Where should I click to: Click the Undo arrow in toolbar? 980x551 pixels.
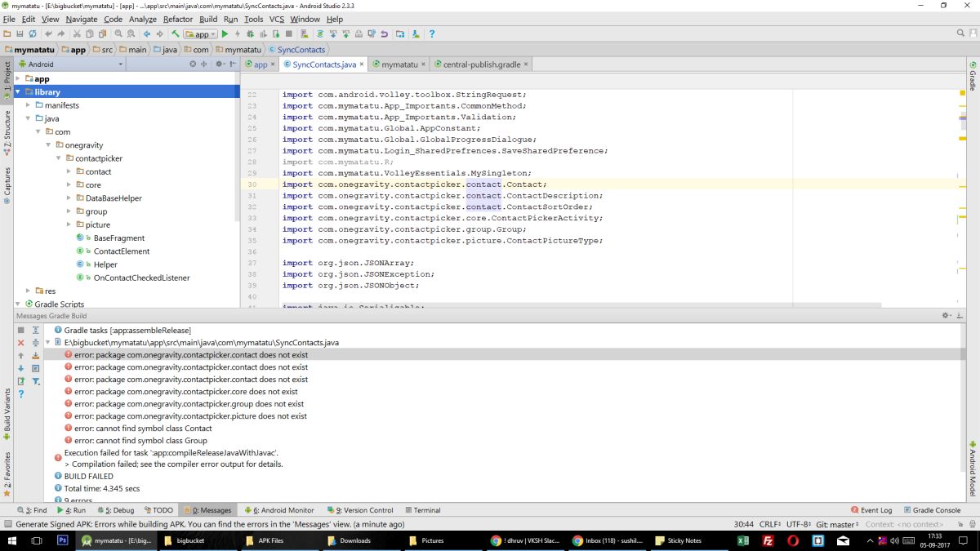click(48, 34)
